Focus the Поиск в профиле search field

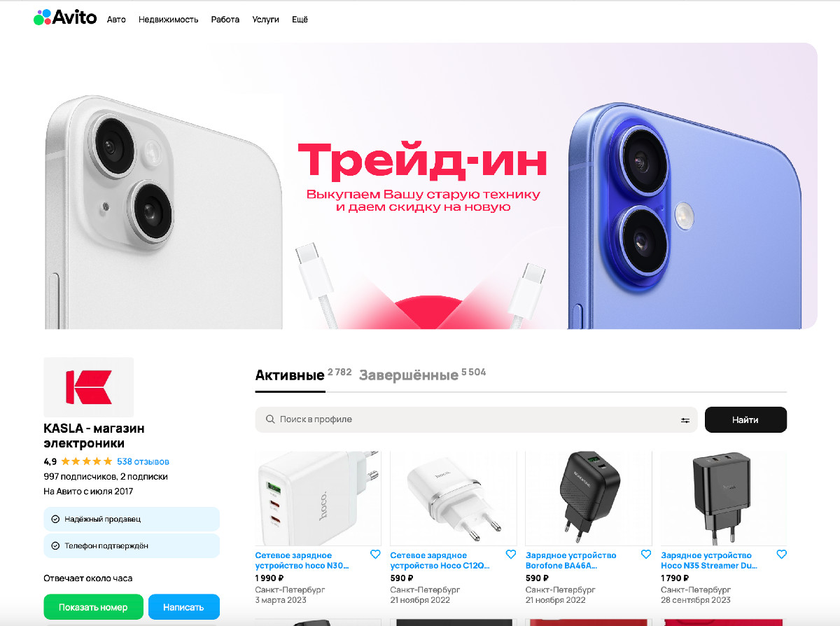coord(476,420)
